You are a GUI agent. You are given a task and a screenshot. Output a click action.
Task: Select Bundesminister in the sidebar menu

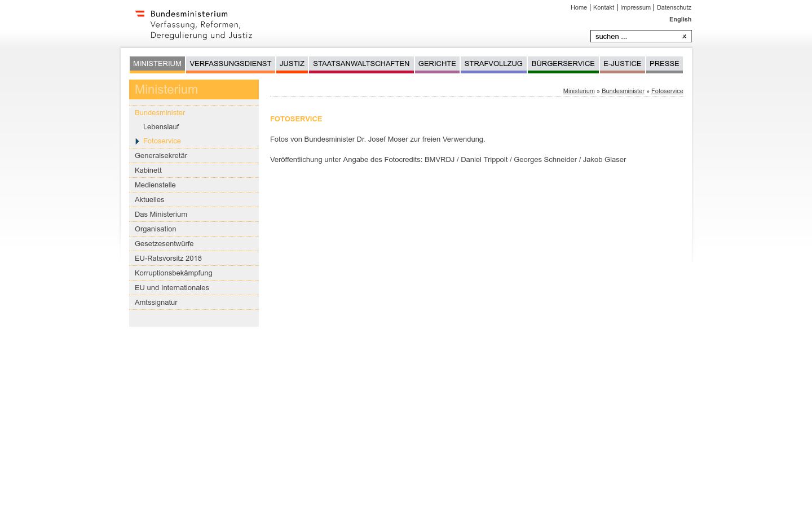194,113
